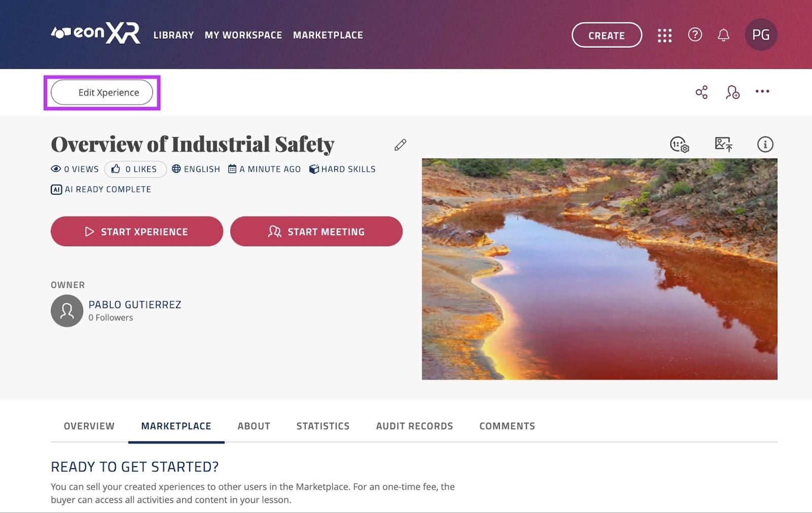Click the Edit Xperience button

[102, 92]
